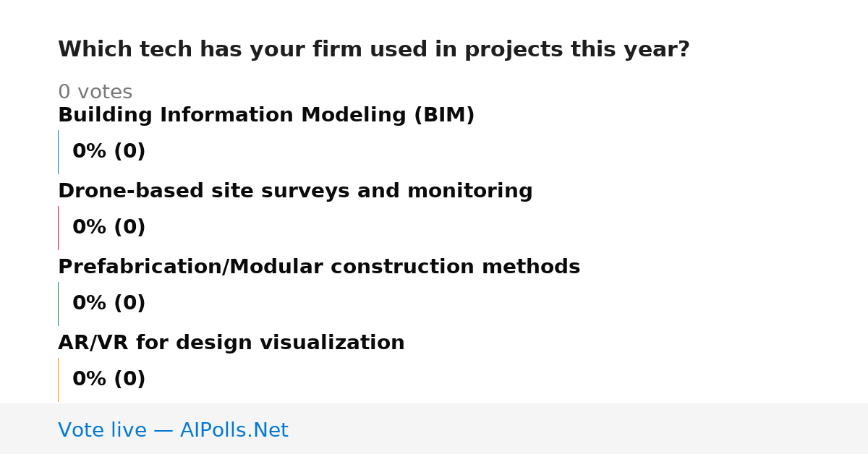Screen dimensions: 868x454
Task: Click the drone surveys 0% (0) result
Action: [x=109, y=228]
